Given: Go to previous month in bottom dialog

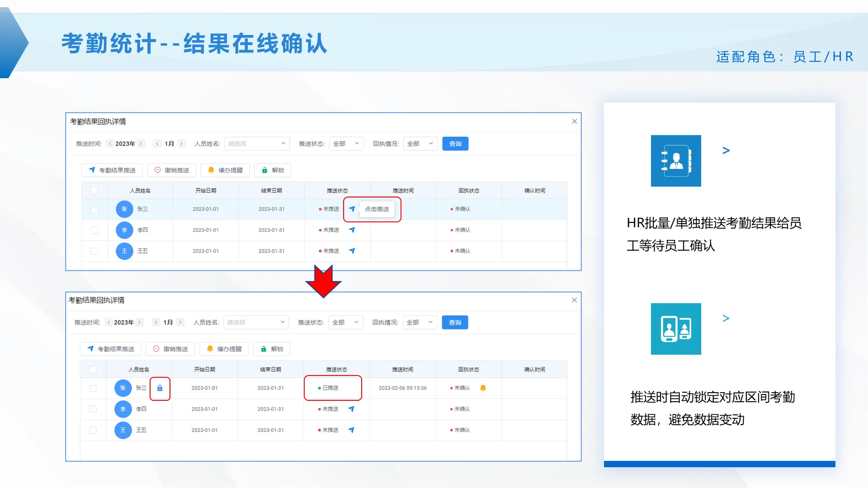Looking at the screenshot, I should tap(156, 322).
